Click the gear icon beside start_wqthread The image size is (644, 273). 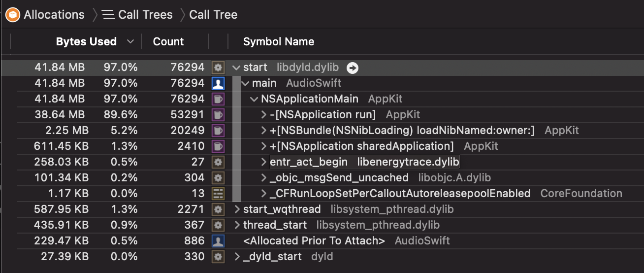[x=218, y=209]
